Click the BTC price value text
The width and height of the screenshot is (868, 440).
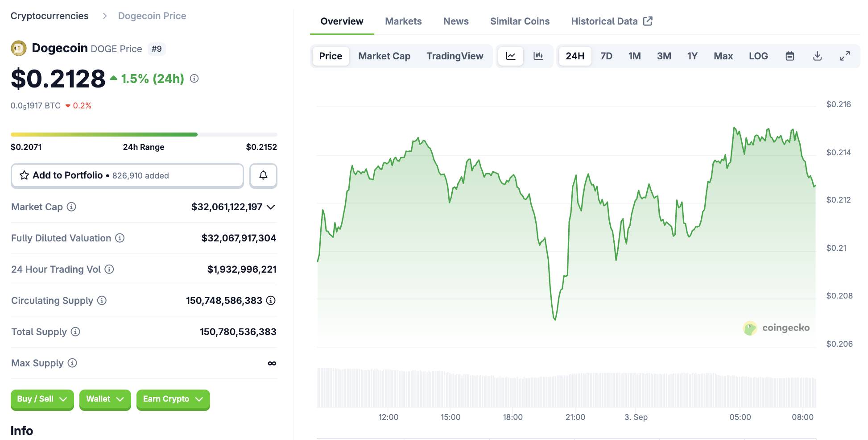(x=36, y=106)
